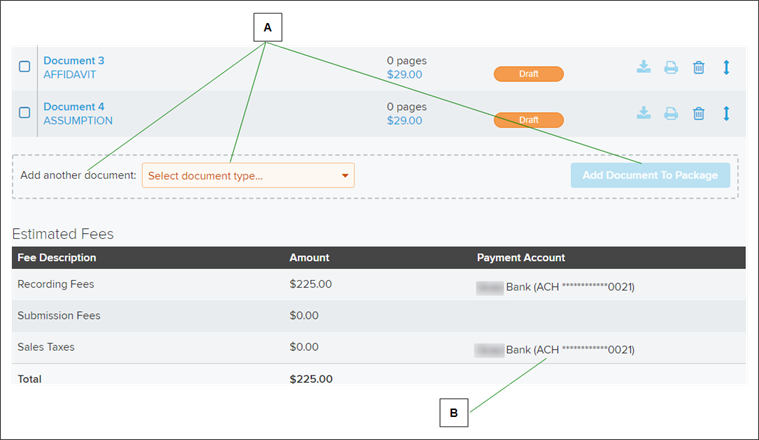Delete Document 4 with the trash icon
This screenshot has height=440, width=759.
(699, 113)
